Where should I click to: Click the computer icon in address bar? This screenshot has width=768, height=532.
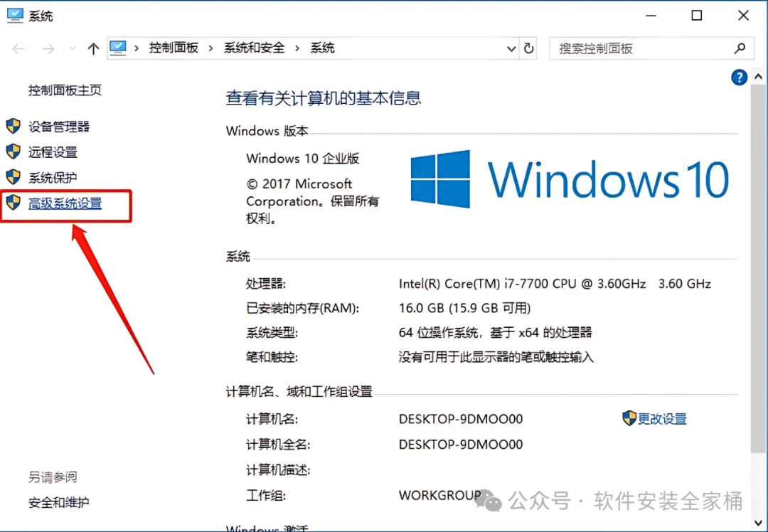pos(118,48)
